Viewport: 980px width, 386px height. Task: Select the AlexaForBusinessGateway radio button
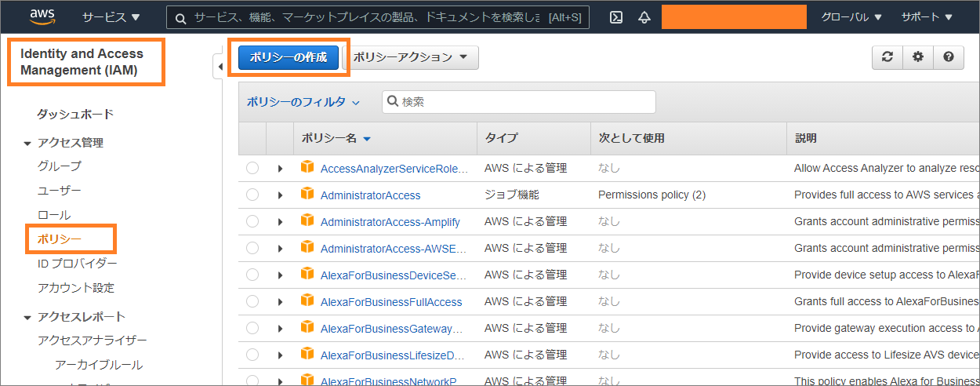[x=252, y=328]
